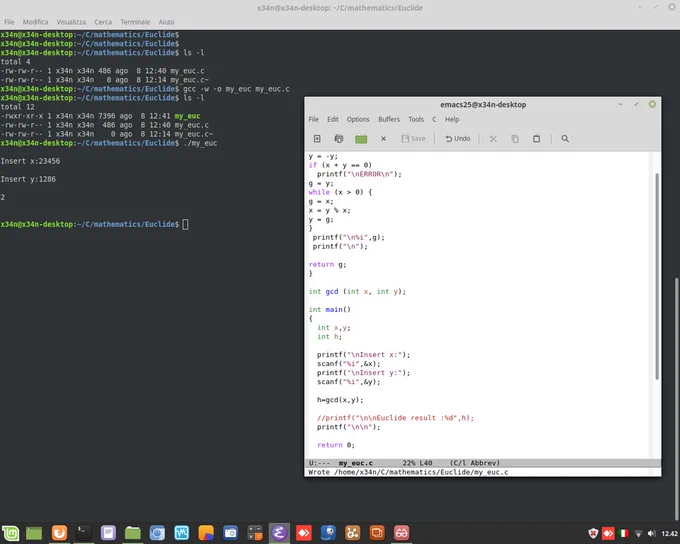Click the Emacs icon in the taskbar
Image resolution: width=680 pixels, height=544 pixels.
pos(279,533)
